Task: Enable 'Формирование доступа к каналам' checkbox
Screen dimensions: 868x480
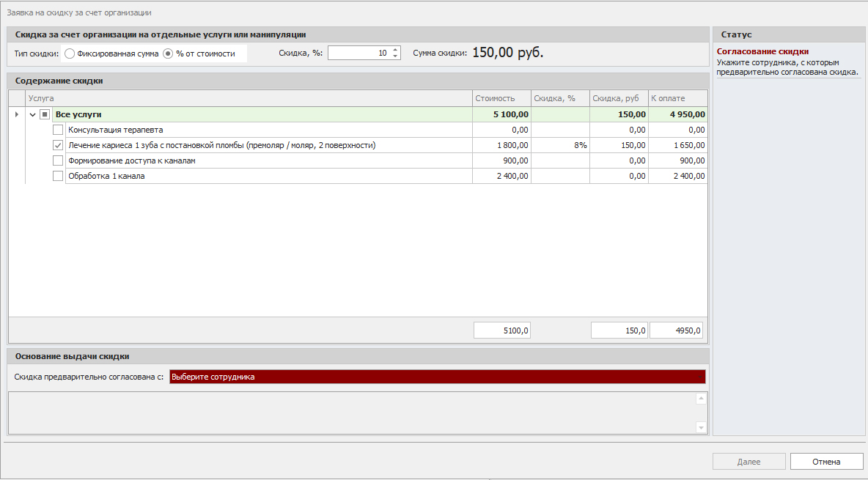Action: (x=58, y=160)
